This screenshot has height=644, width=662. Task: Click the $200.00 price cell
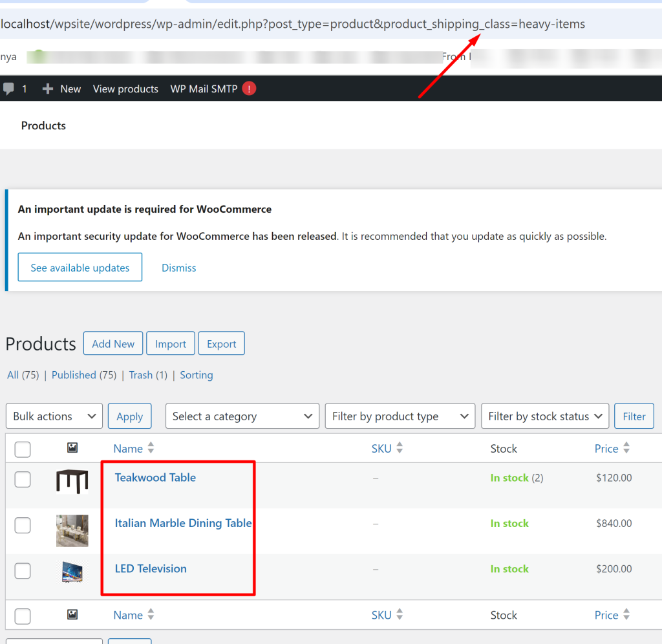tap(614, 569)
